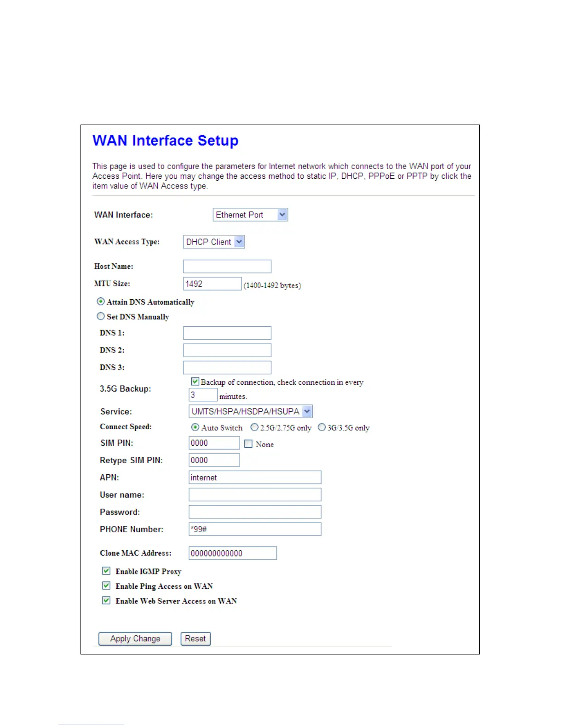Viewport: 563px width, 728px height.
Task: Click the Clone MAC Address field
Action: point(233,553)
